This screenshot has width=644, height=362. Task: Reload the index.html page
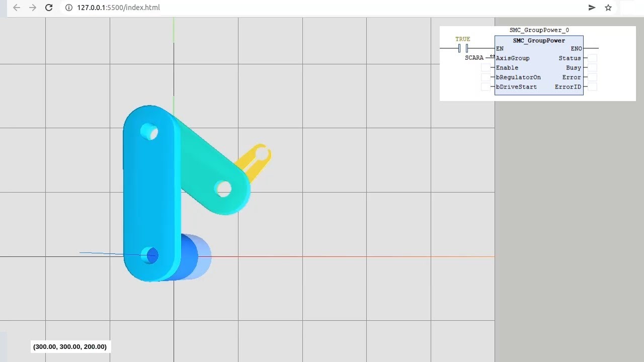(x=49, y=8)
